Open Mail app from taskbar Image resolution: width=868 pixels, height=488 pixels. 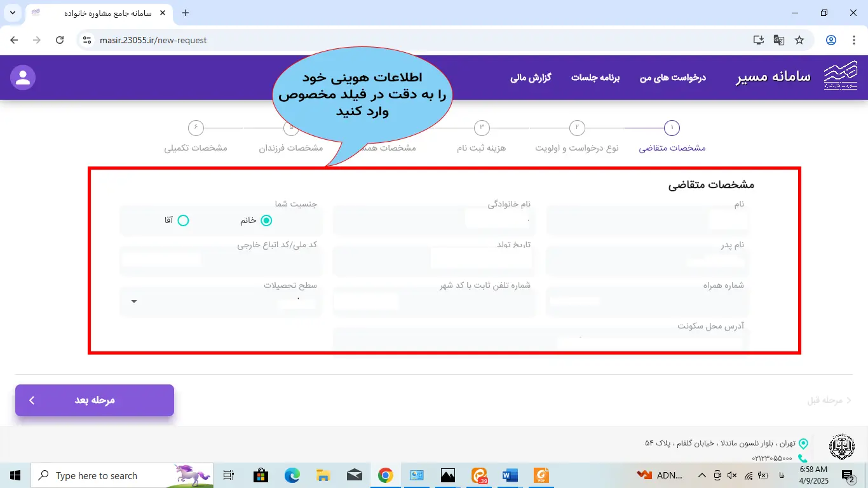[x=354, y=475]
